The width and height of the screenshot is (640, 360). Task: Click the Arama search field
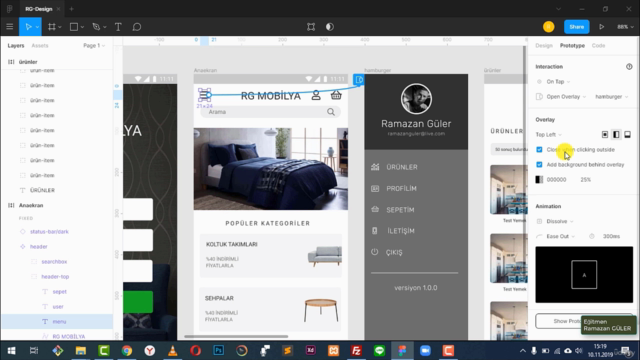click(x=270, y=112)
